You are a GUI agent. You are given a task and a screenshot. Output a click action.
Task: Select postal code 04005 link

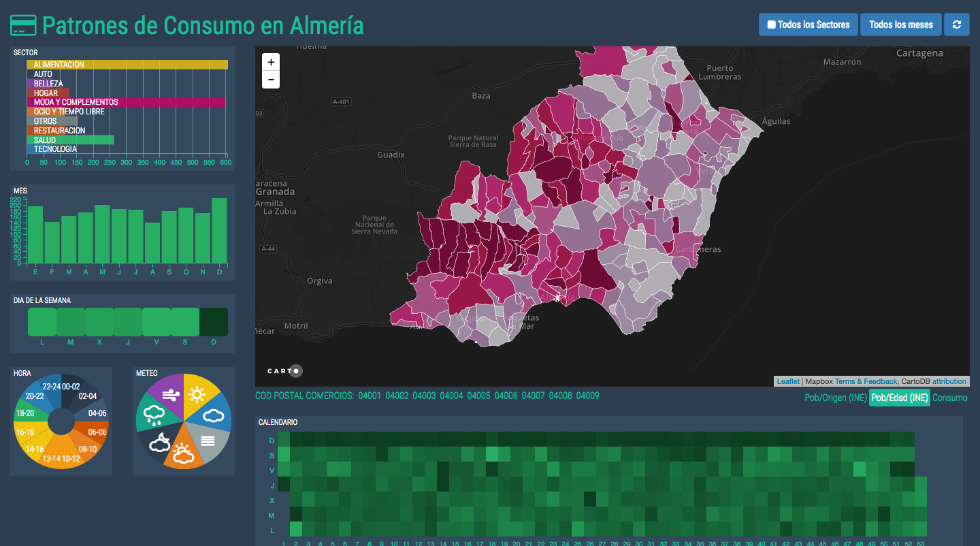coord(478,396)
